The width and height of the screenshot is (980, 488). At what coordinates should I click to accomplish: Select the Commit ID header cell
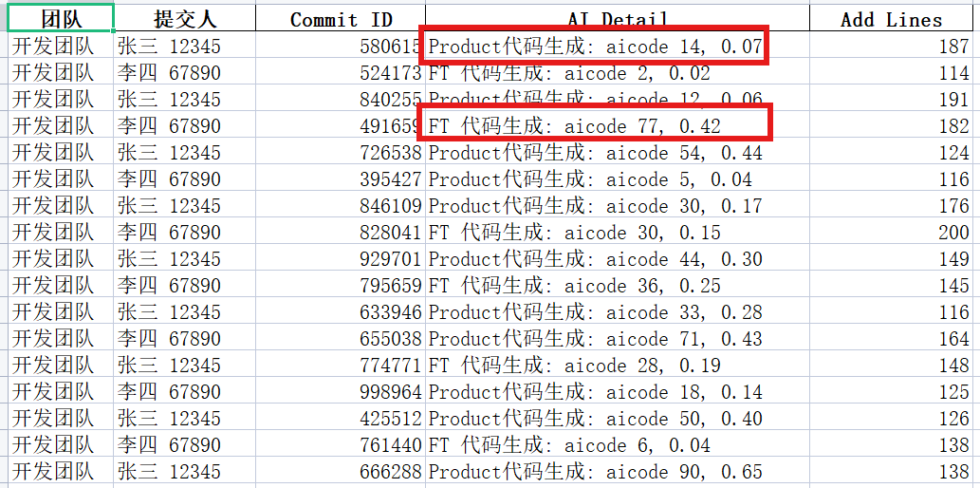(x=341, y=19)
